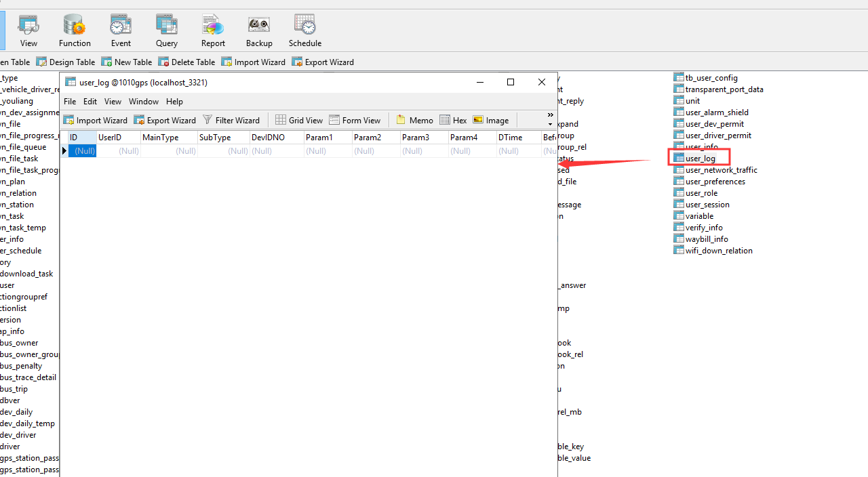Select the variable table
Viewport: 868px width, 477px height.
[693, 216]
